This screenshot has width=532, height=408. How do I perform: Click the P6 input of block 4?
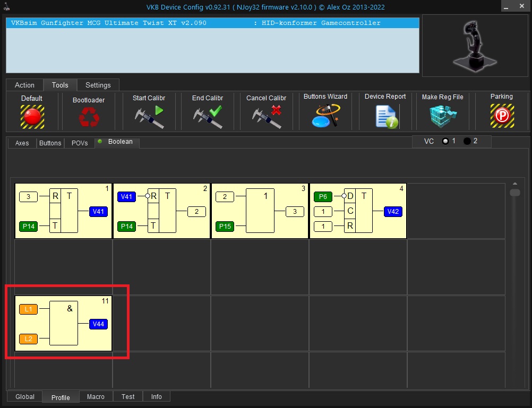[323, 196]
